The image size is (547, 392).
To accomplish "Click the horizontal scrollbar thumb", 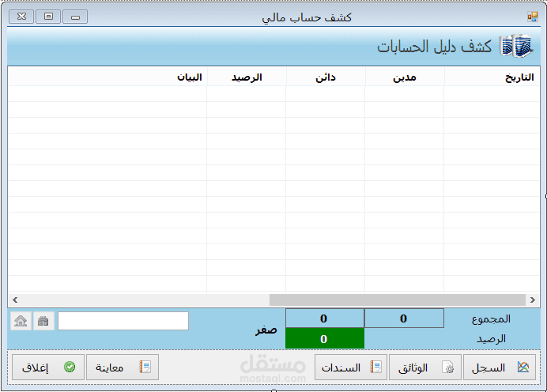I will click(398, 300).
